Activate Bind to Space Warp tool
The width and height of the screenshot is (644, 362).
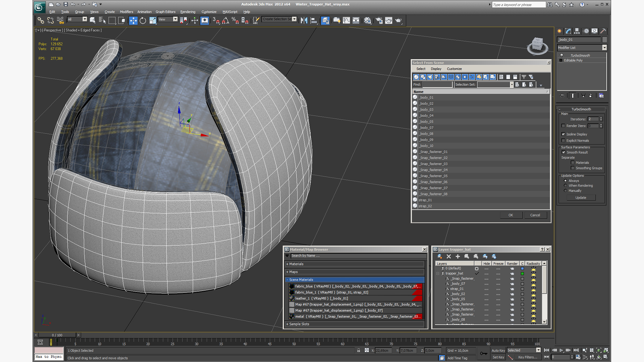tap(60, 20)
